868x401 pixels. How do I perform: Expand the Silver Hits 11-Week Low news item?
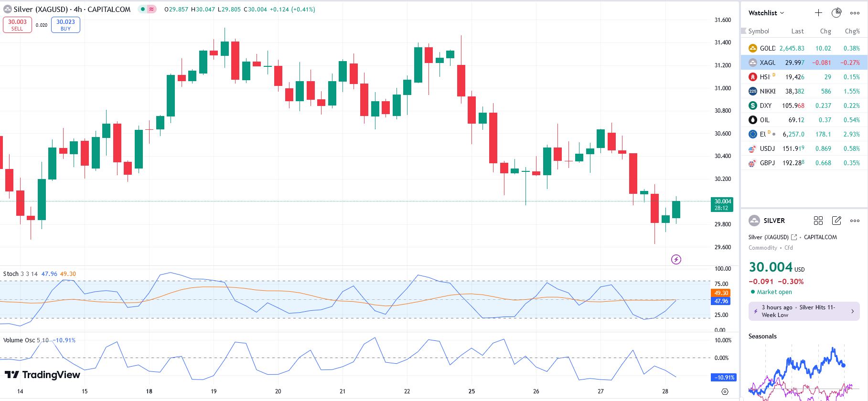(804, 311)
